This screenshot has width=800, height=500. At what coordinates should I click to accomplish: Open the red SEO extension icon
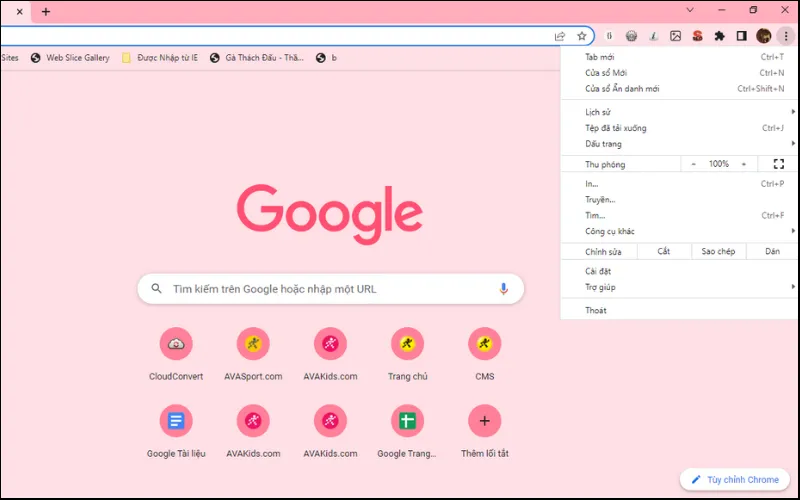[697, 36]
